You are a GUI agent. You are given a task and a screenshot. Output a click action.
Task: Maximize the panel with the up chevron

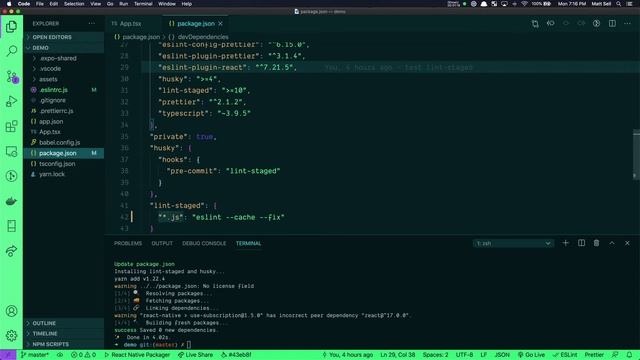point(612,243)
